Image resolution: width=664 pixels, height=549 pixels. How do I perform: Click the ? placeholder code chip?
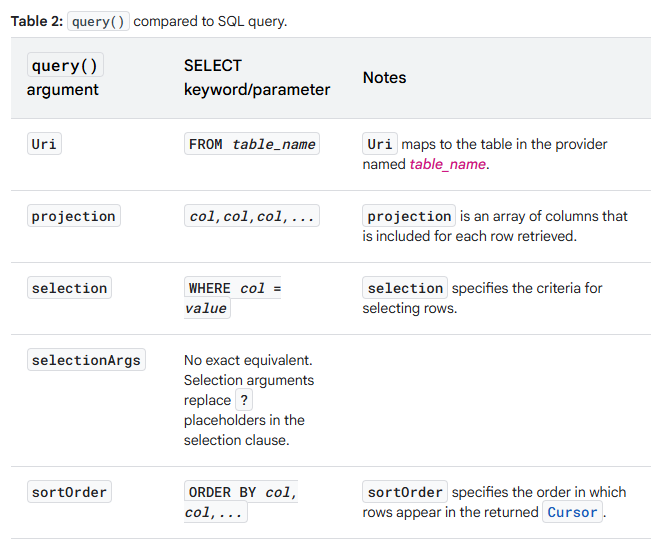coord(244,400)
